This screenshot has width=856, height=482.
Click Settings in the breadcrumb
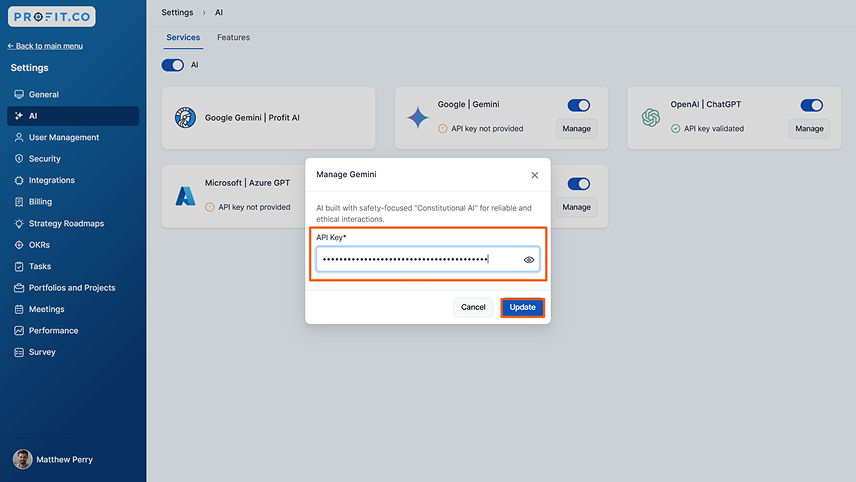177,12
